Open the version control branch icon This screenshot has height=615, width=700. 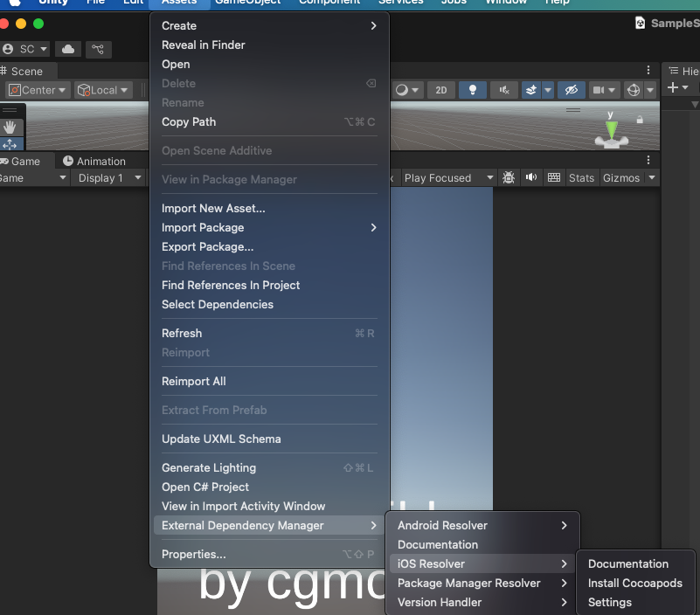(98, 49)
